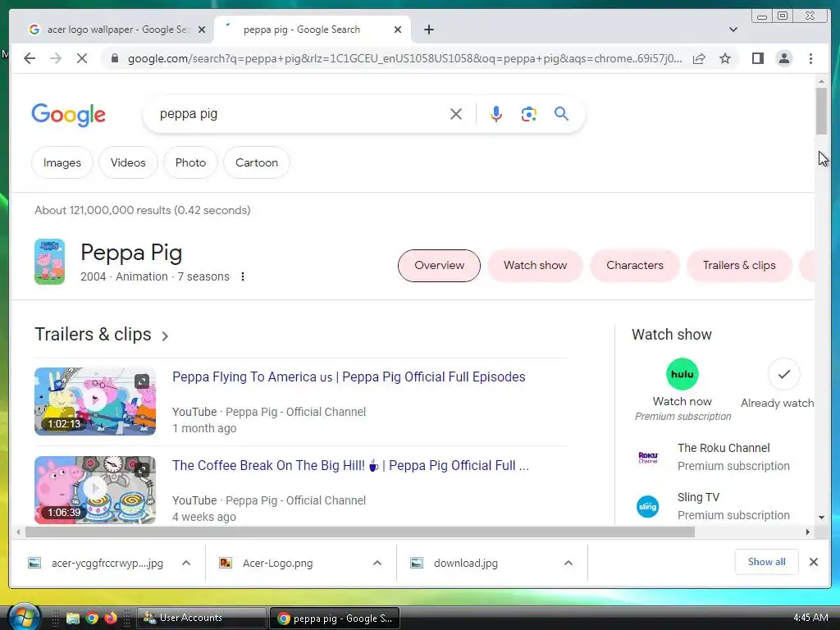Image resolution: width=840 pixels, height=630 pixels.
Task: Bookmark this page with star
Action: (725, 58)
